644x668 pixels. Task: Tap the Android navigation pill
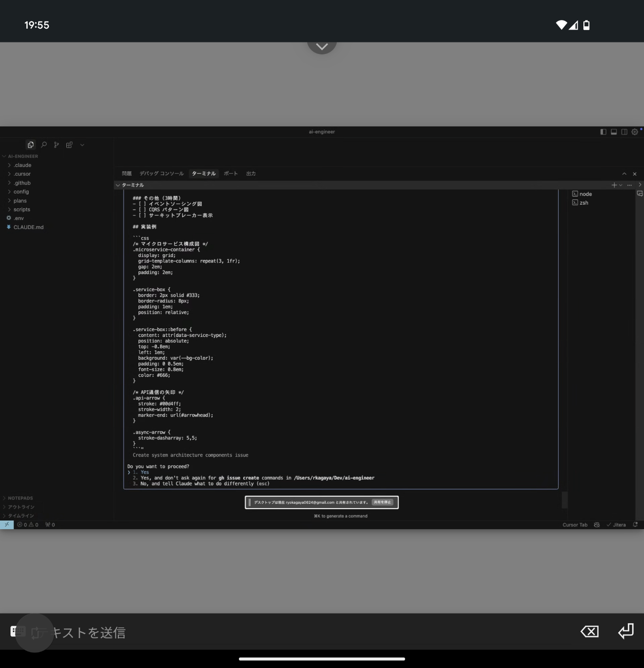click(x=322, y=659)
